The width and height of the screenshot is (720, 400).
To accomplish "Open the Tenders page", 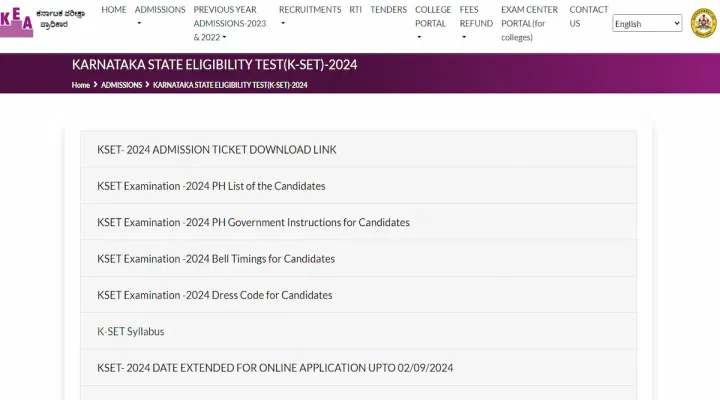I will (388, 10).
